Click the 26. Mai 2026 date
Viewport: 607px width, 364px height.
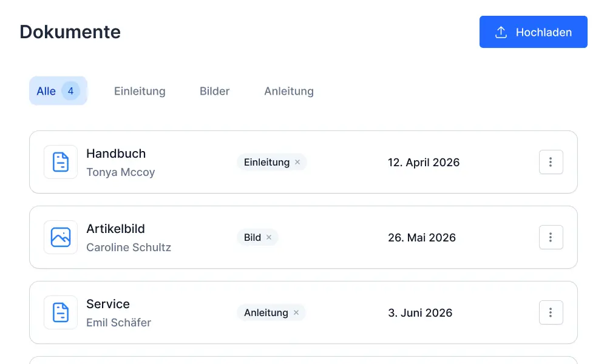point(422,237)
